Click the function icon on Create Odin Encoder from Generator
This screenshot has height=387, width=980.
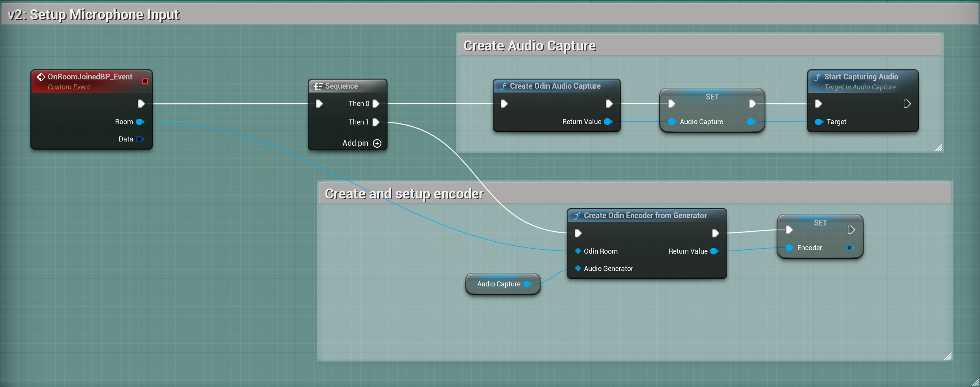[x=577, y=215]
